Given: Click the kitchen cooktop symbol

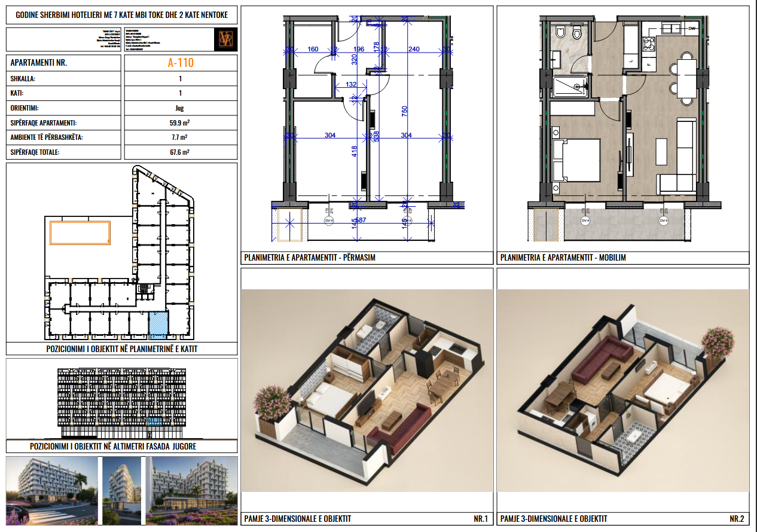Looking at the screenshot, I should tap(648, 43).
